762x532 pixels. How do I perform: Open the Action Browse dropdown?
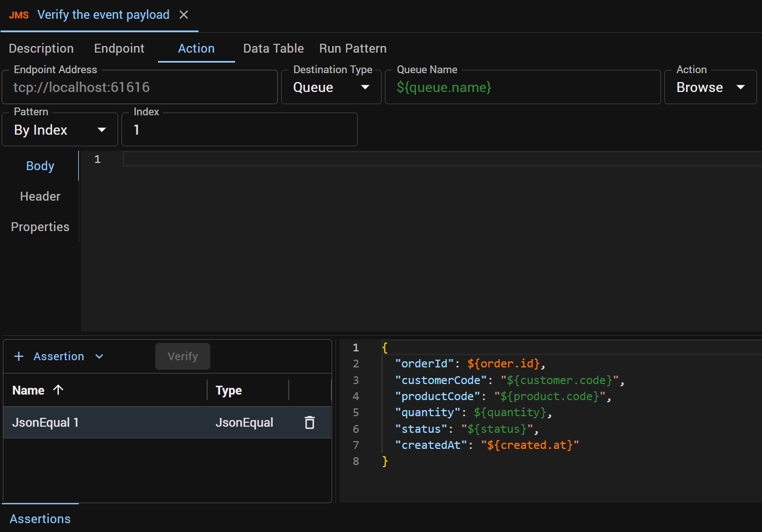tap(710, 87)
